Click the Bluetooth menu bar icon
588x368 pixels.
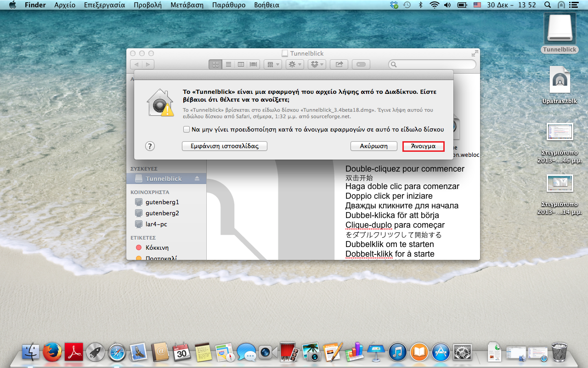[x=420, y=5]
